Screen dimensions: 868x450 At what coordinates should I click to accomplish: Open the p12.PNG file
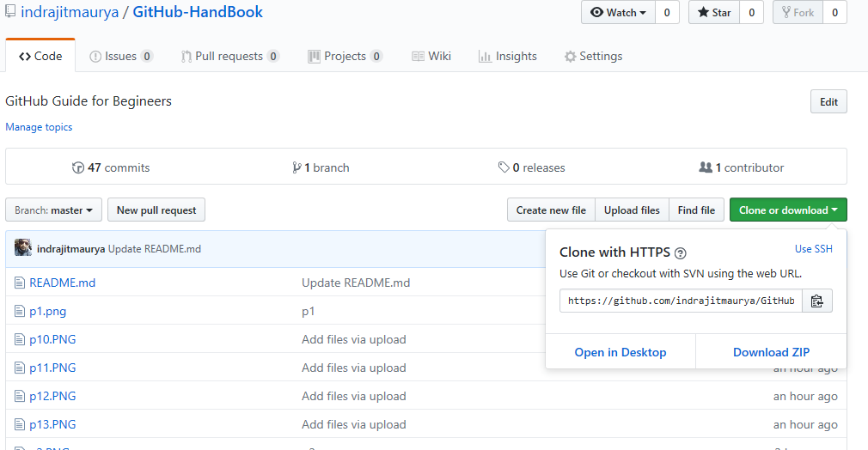pos(52,396)
